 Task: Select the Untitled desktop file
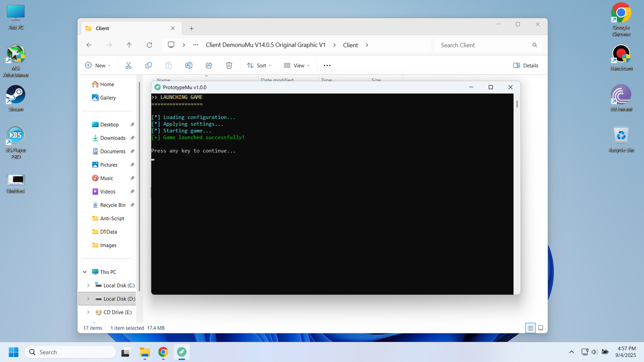[x=16, y=183]
